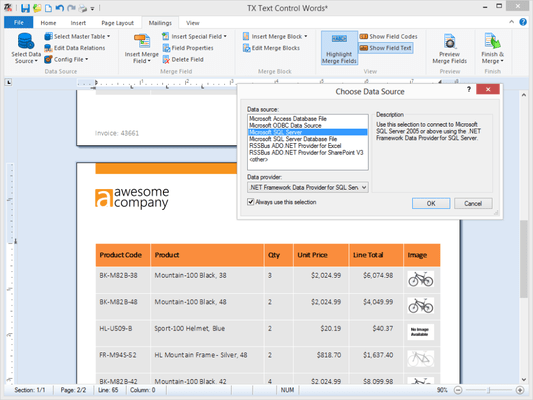Select RSSBus ADO.NET Provider for Excel
533x400 pixels.
308,146
